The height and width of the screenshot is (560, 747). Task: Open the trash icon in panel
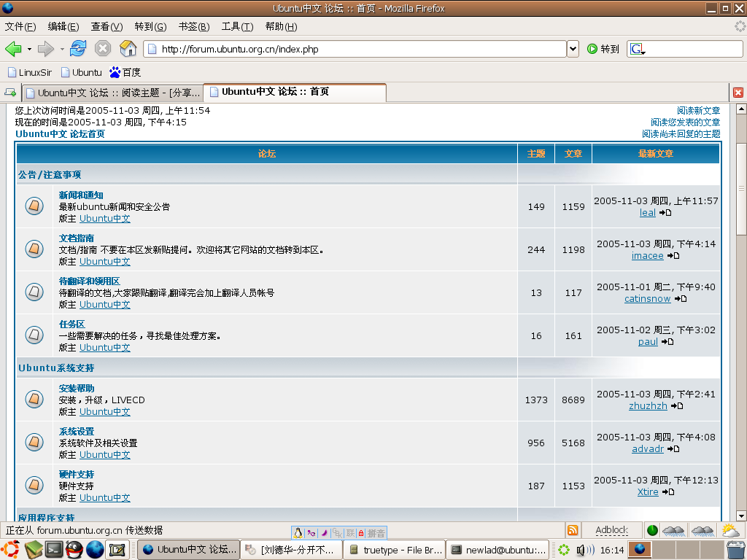point(736,550)
